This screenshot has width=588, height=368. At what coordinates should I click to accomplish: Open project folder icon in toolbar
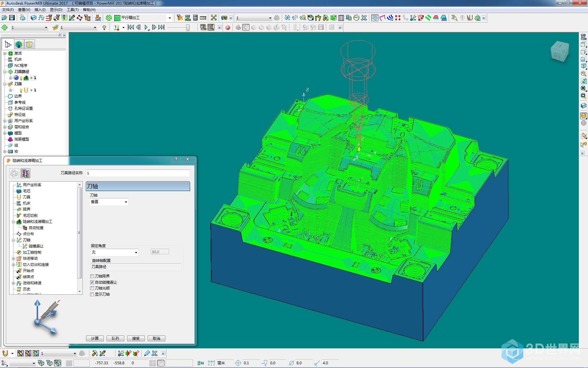(x=4, y=18)
